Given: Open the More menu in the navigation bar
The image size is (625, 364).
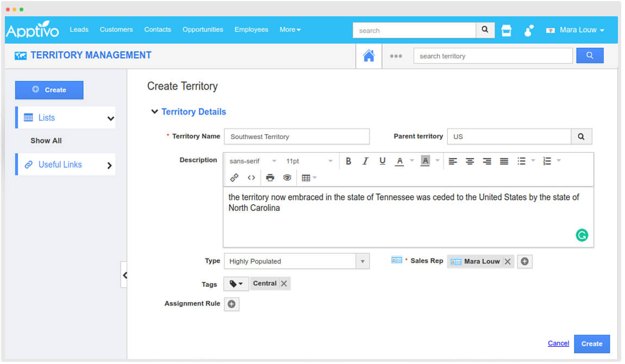Looking at the screenshot, I should (290, 29).
